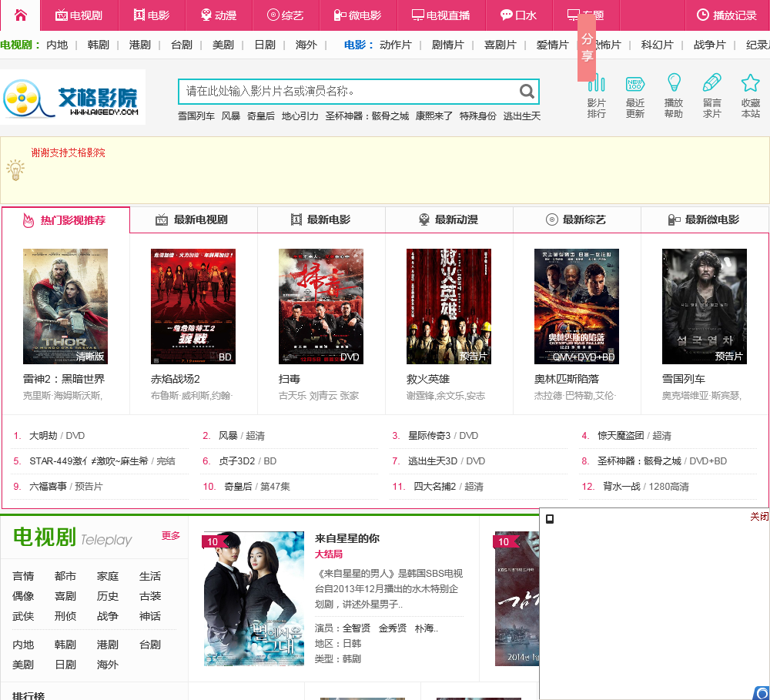
Task: Open the 动漫 navigation menu
Action: 219,15
